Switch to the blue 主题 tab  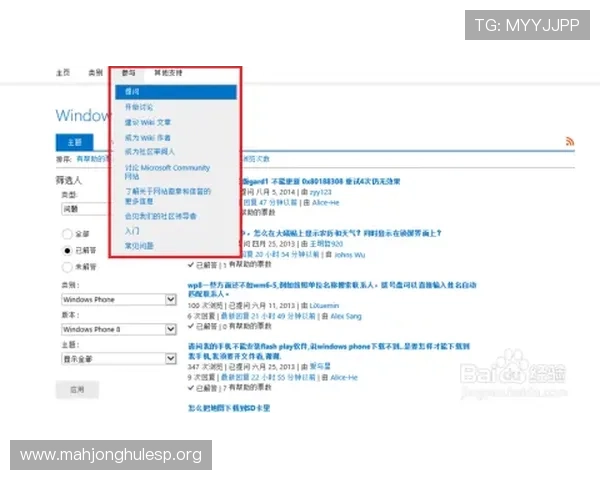pos(75,142)
